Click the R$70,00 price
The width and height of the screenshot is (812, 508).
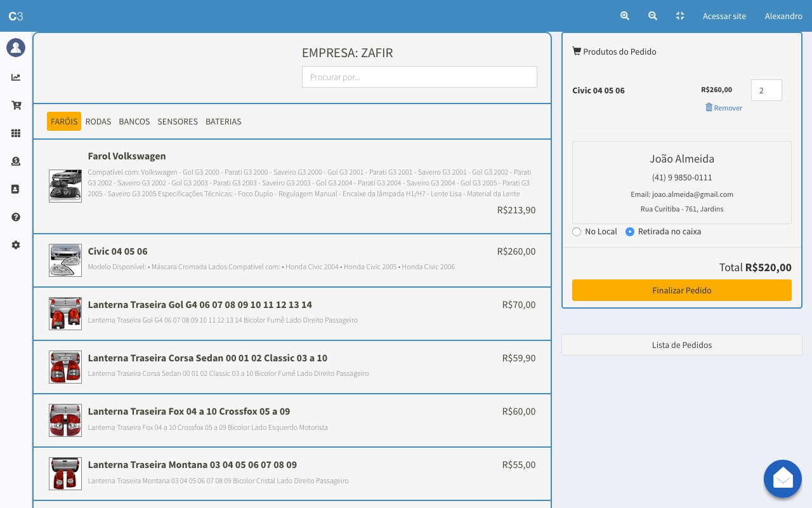point(519,305)
